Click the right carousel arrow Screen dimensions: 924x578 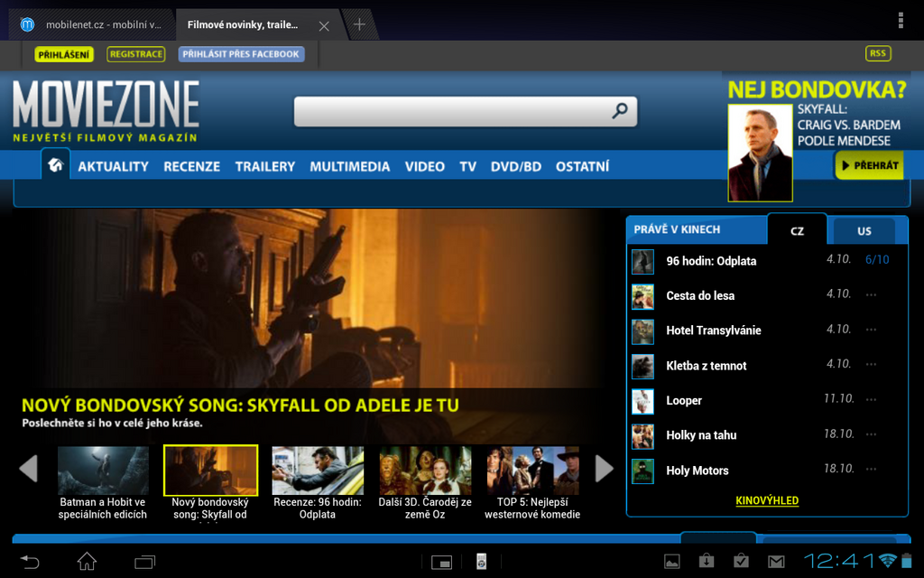(603, 470)
